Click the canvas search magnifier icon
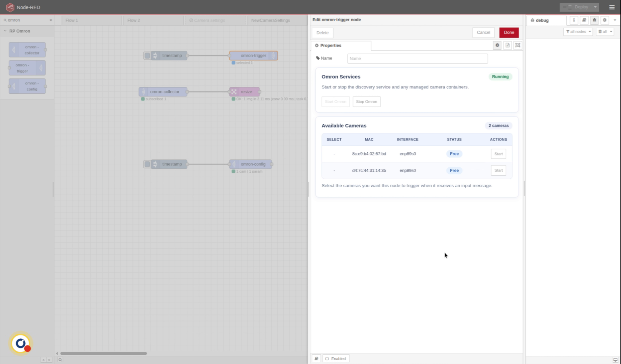This screenshot has width=621, height=364. pos(60,360)
